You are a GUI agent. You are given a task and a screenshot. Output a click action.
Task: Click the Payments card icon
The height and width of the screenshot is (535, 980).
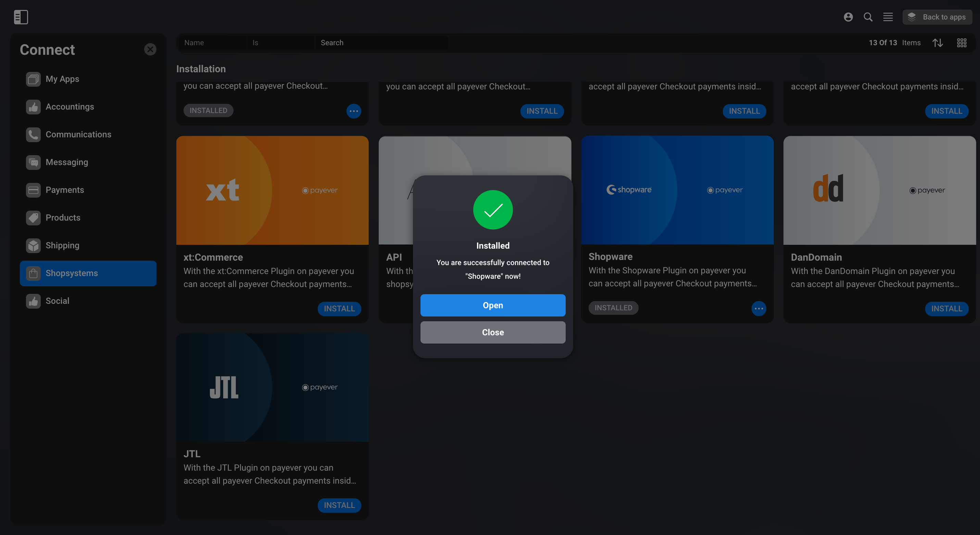(x=34, y=190)
